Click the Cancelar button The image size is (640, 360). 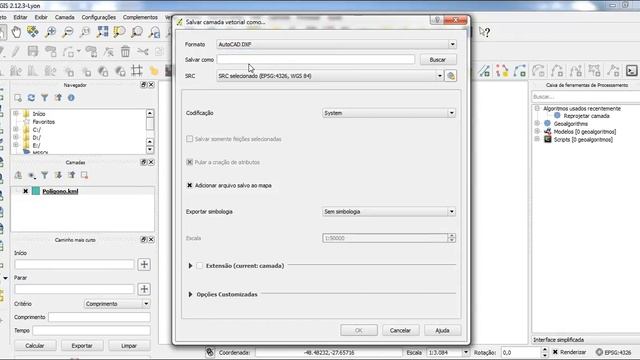(x=400, y=330)
